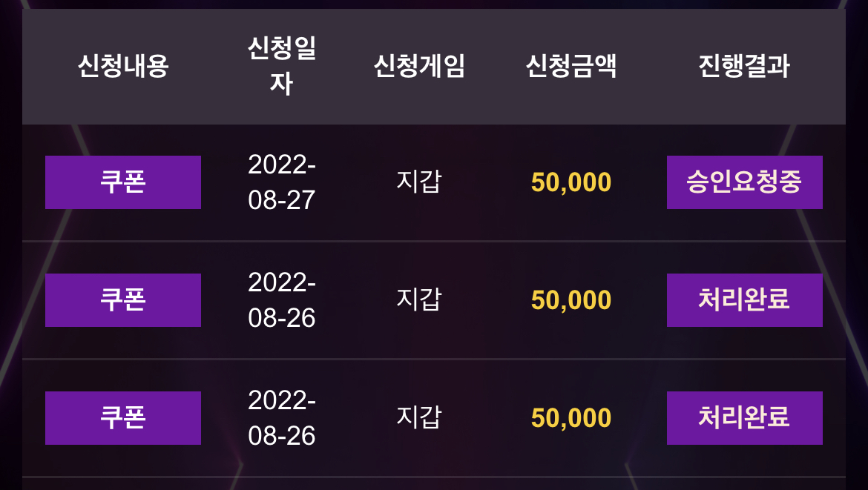Click the last row's 50,000 amount

[x=571, y=418]
